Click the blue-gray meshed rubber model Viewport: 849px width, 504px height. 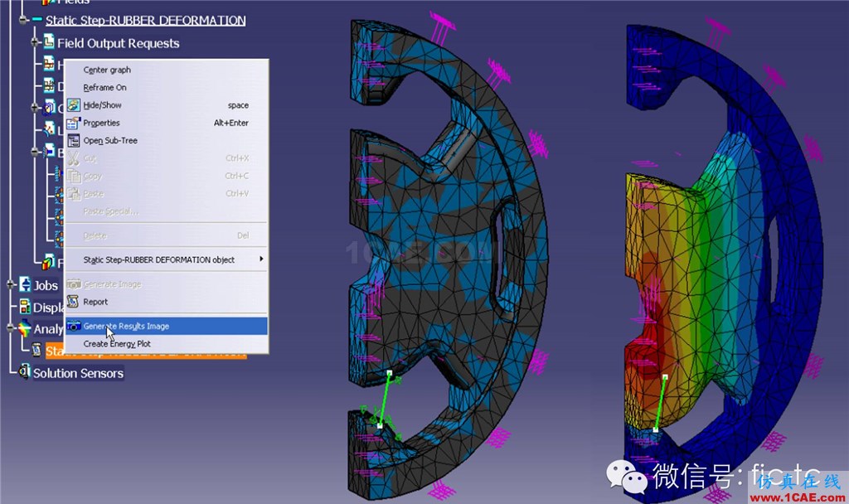tap(449, 259)
